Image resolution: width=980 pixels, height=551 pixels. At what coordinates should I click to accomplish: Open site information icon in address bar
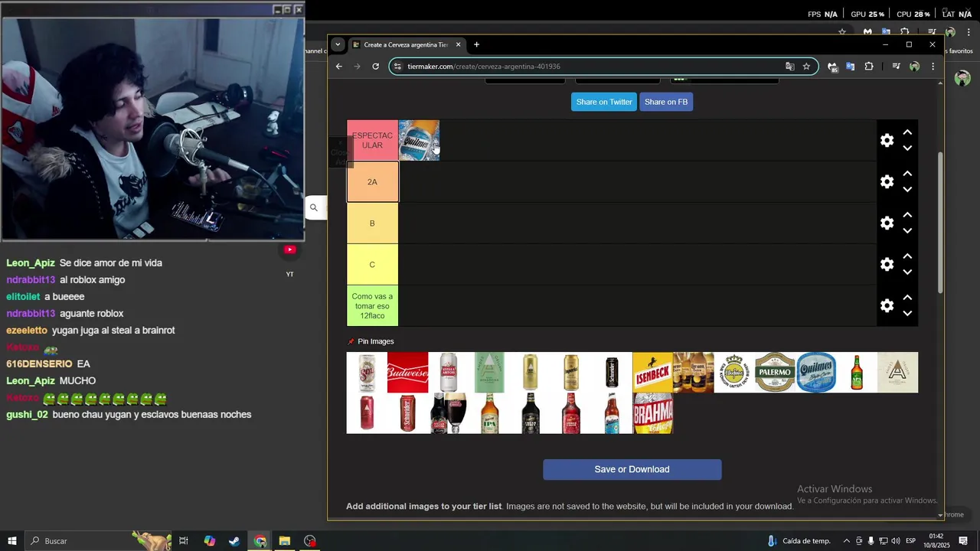(x=397, y=67)
